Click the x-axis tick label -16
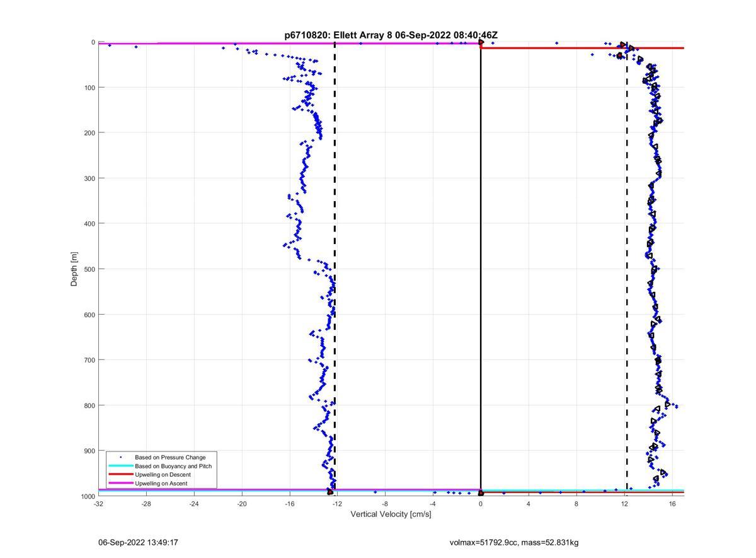This screenshot has height=558, width=756. pyautogui.click(x=290, y=504)
